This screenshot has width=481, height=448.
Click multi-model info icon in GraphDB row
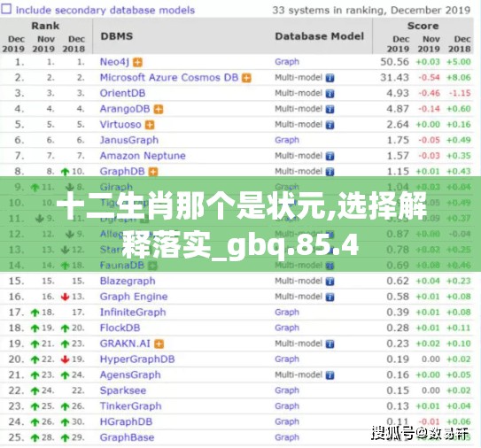point(330,172)
